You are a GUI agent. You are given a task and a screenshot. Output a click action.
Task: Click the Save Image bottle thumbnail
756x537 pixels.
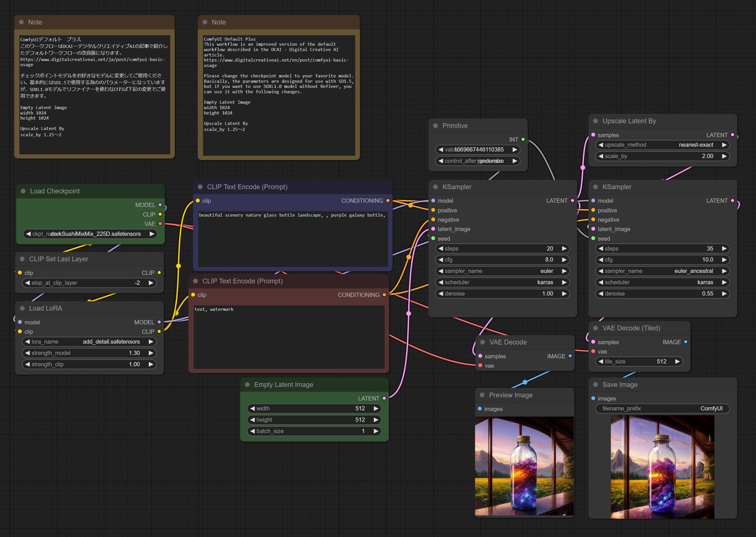(662, 467)
